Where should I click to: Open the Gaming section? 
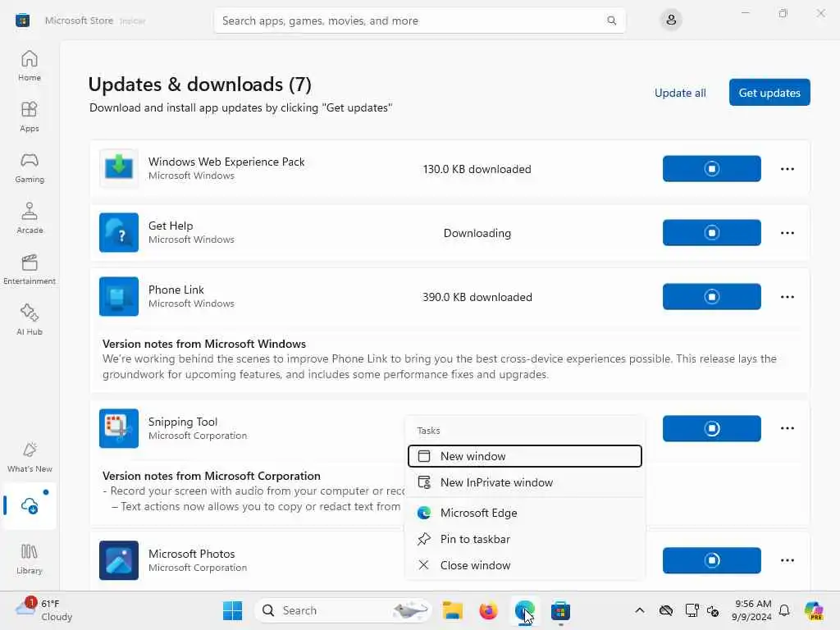(x=30, y=167)
